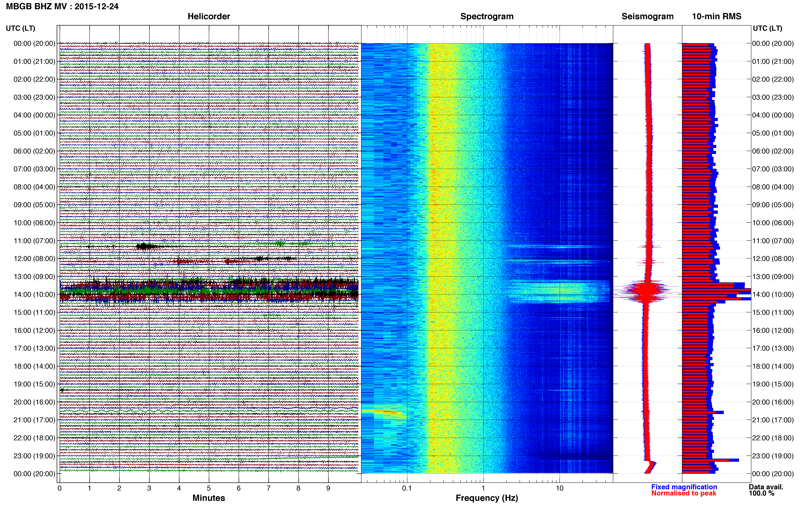Image resolution: width=812 pixels, height=508 pixels.
Task: Click RMS-side time label '20:00 (16:00)'
Action: click(x=773, y=402)
